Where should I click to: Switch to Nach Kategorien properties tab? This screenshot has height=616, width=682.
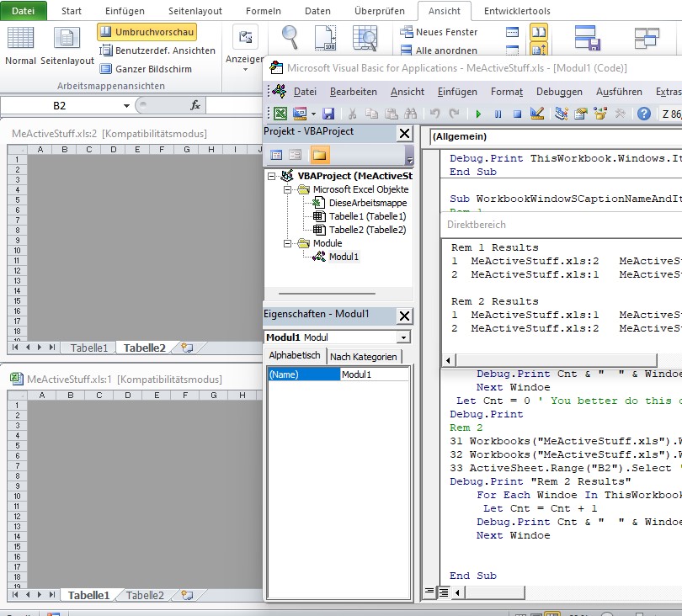pyautogui.click(x=363, y=357)
